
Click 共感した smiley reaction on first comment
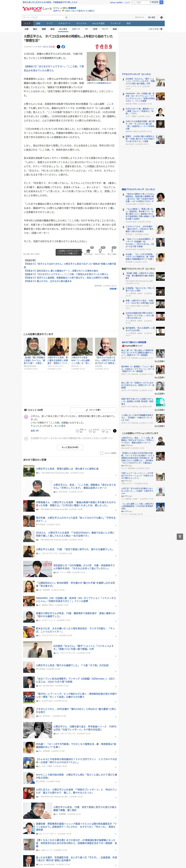pyautogui.click(x=81, y=431)
